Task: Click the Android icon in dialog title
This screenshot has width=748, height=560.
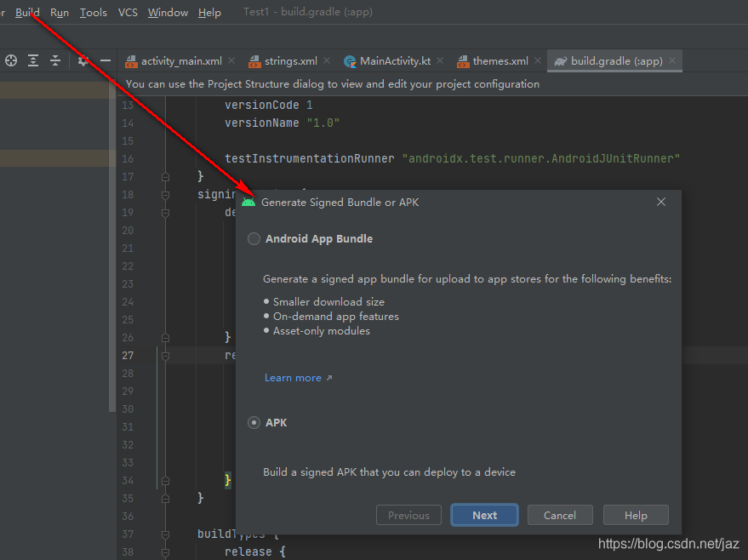Action: point(248,203)
